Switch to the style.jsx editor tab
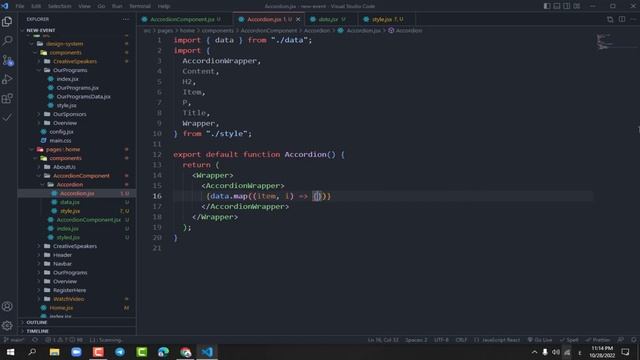This screenshot has width=640, height=360. [x=387, y=19]
